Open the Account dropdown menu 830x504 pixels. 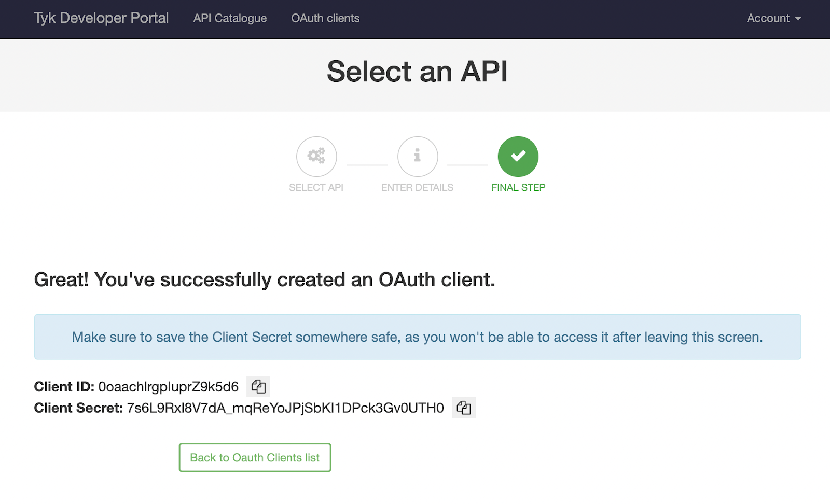774,18
